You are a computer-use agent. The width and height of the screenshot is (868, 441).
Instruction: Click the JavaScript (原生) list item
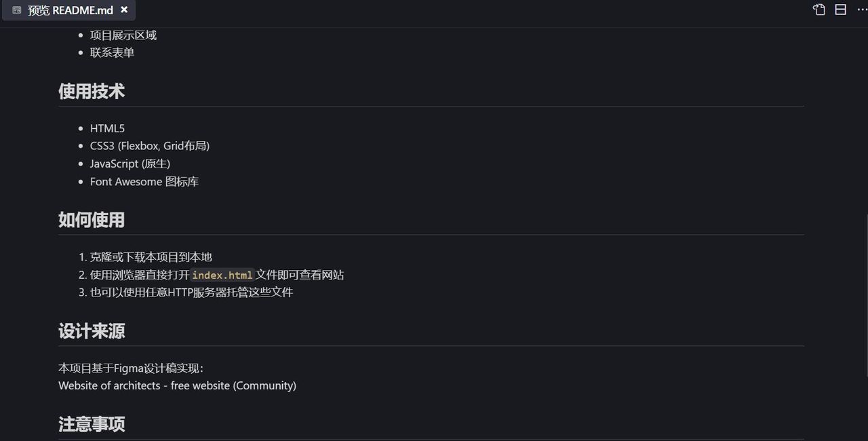click(x=130, y=164)
